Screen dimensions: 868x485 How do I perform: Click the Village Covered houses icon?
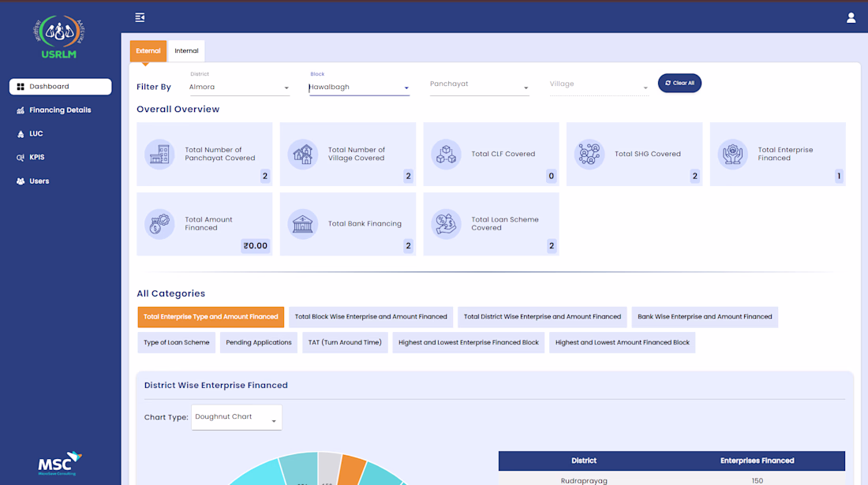click(x=303, y=154)
